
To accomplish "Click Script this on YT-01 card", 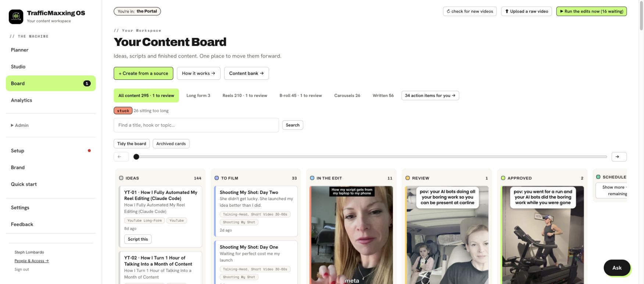I will click(x=138, y=239).
